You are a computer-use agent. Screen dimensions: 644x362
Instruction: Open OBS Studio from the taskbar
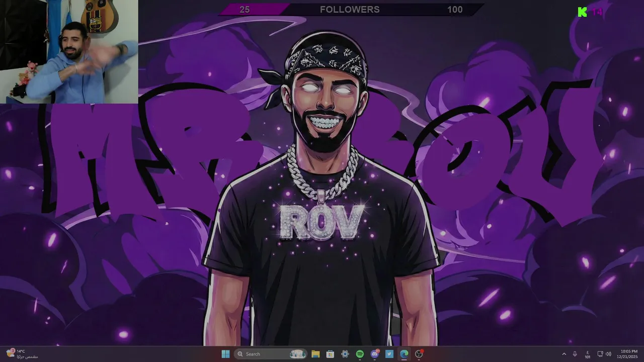tap(419, 354)
